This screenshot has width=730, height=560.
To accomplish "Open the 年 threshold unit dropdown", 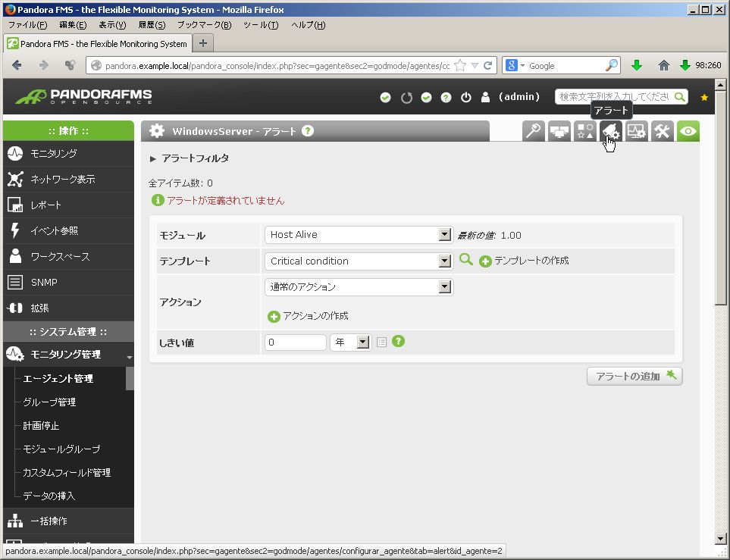I will 350,343.
